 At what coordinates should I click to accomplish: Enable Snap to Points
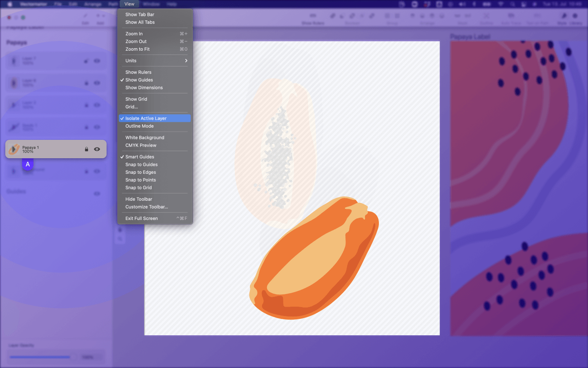[x=155, y=180]
